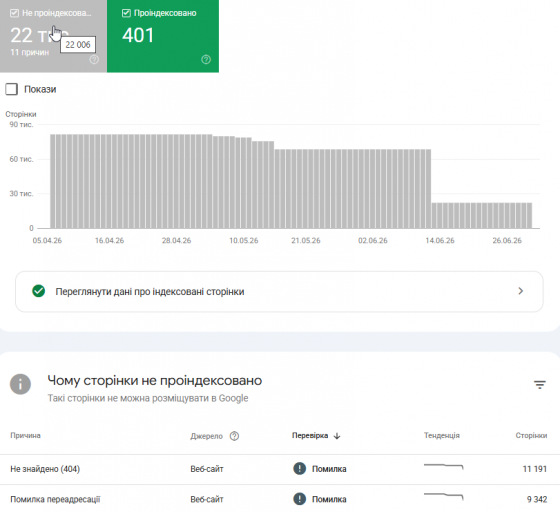This screenshot has width=560, height=512.
Task: Click the help icon on Not indexed card
Action: (94, 59)
